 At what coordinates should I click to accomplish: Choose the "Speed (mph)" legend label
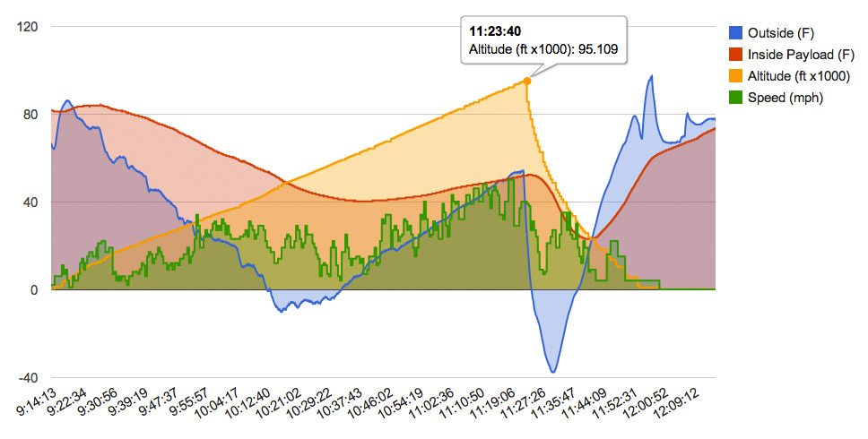pos(784,98)
